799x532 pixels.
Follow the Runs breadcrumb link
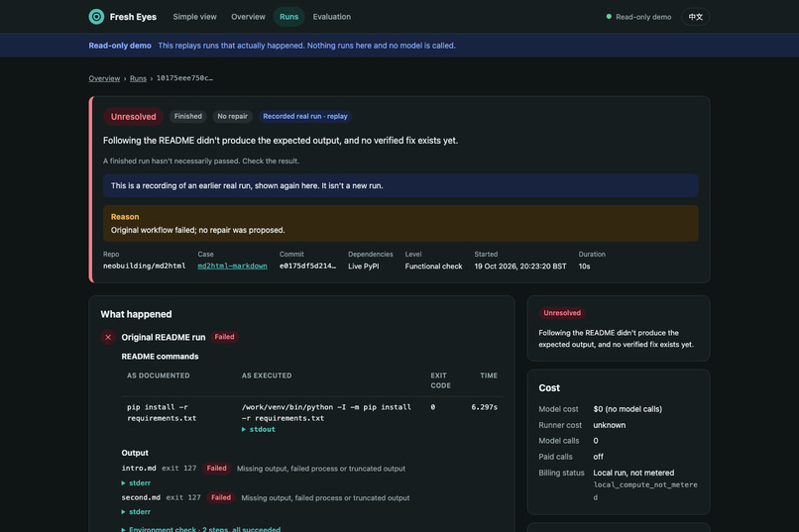(x=138, y=78)
